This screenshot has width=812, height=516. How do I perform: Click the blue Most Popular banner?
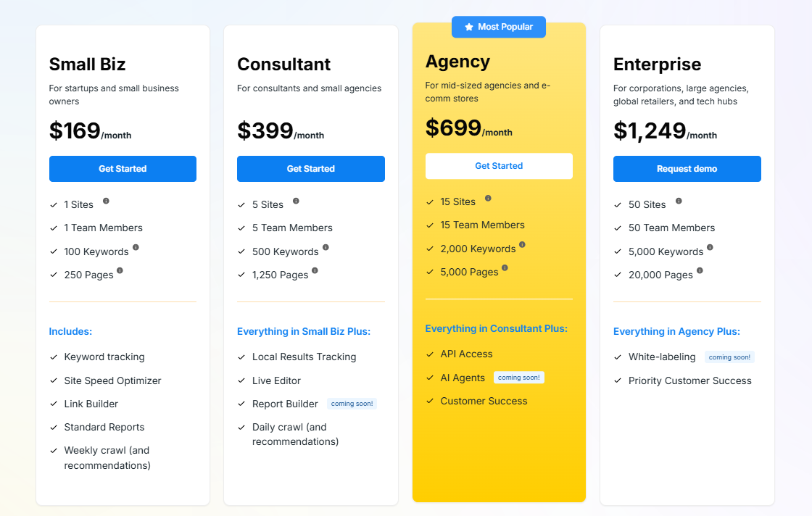point(499,27)
